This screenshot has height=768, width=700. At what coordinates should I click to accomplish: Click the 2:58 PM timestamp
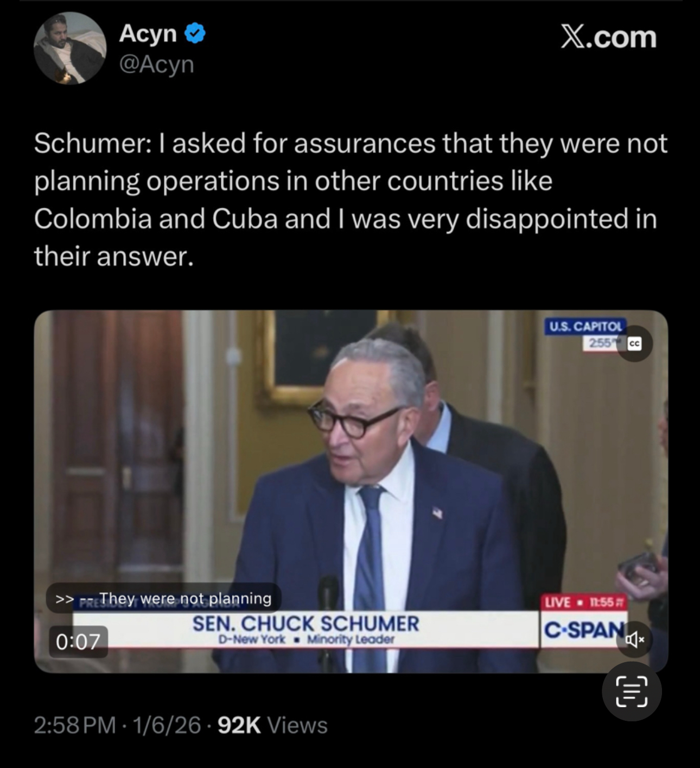74,725
